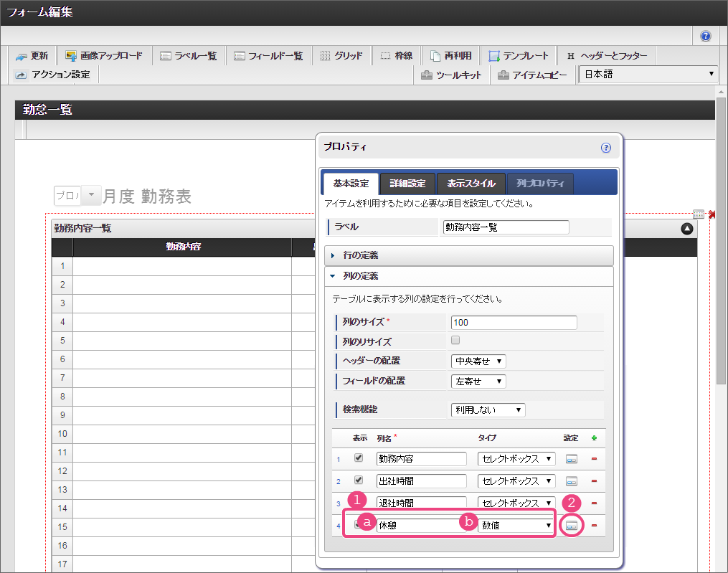Open the ツールキット toolbar item
The width and height of the screenshot is (728, 573).
452,75
